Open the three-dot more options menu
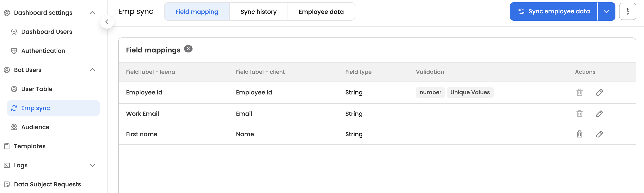 627,12
